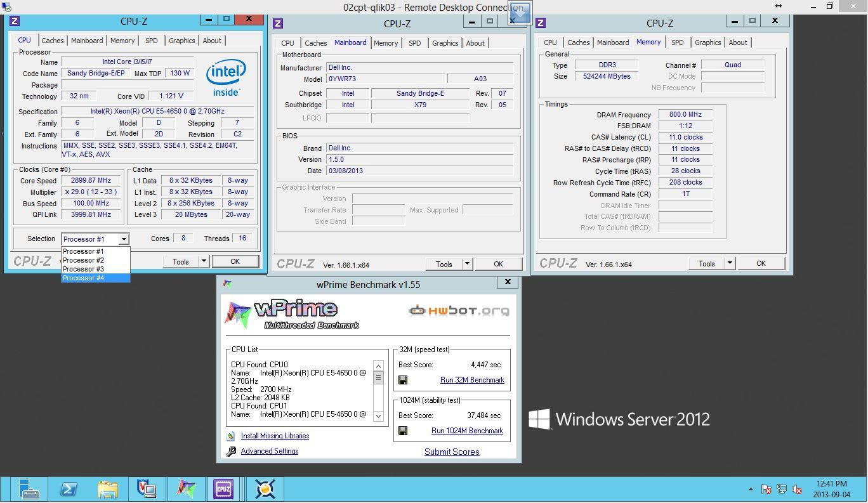The width and height of the screenshot is (868, 503).
Task: Open About tab in Mainboard CPU-Z window
Action: click(x=475, y=43)
